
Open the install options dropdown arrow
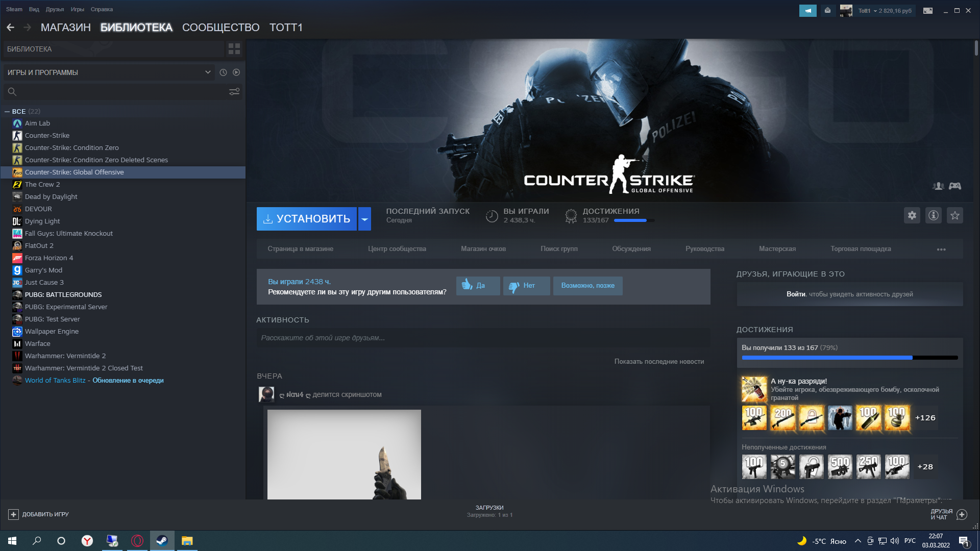[x=364, y=219]
